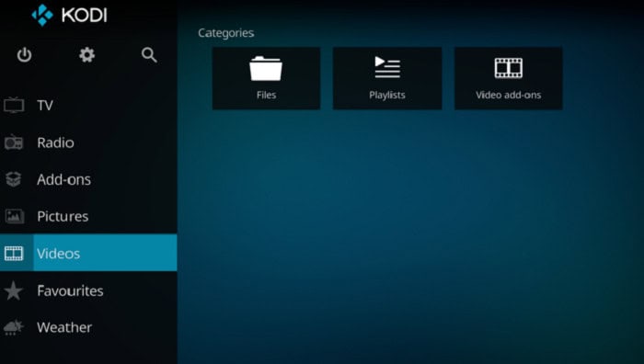Click the Kodi logo

pos(42,16)
